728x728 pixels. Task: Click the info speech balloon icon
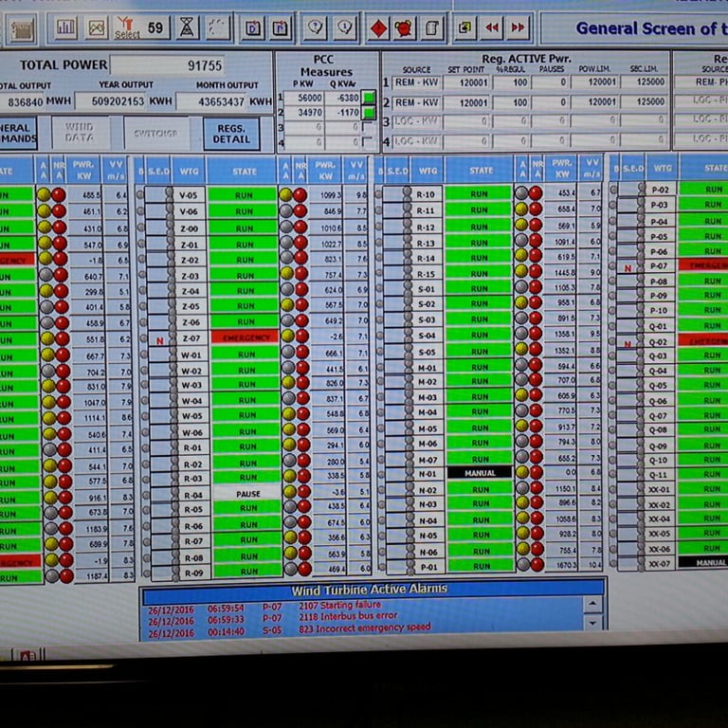click(x=345, y=27)
